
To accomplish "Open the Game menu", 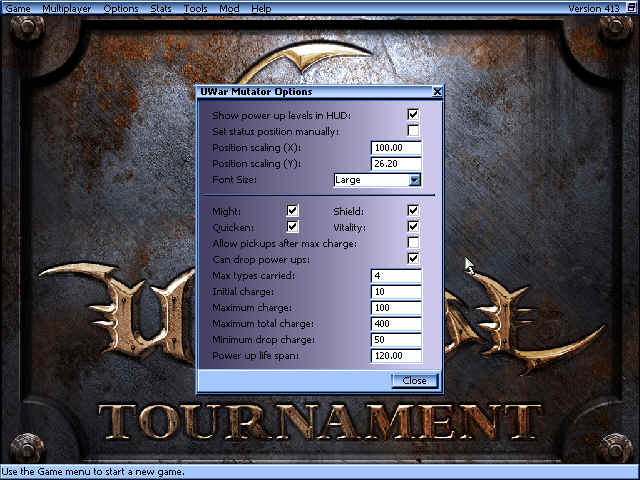I will point(17,8).
